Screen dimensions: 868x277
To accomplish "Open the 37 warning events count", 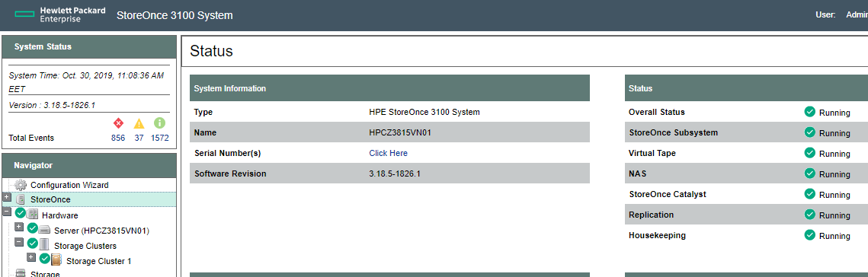I will coord(139,138).
